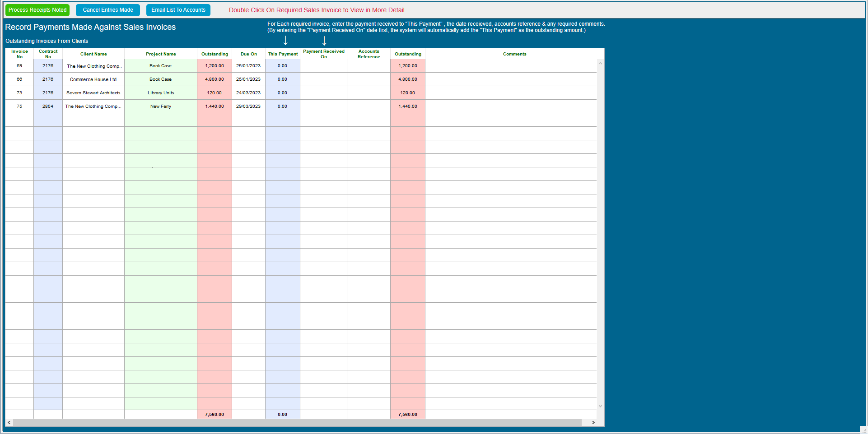Click the Process Receipts Noted button
Screen dimensions: 868x434
point(37,10)
